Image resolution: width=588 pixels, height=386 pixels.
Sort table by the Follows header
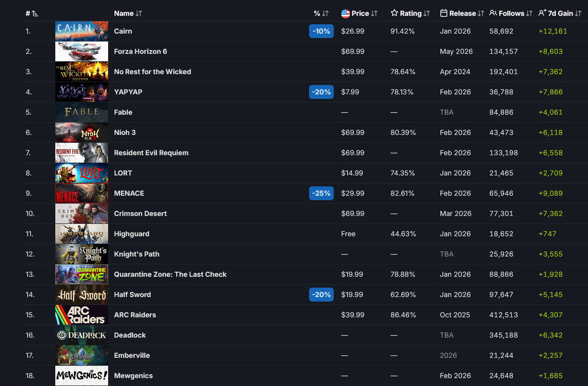[511, 13]
